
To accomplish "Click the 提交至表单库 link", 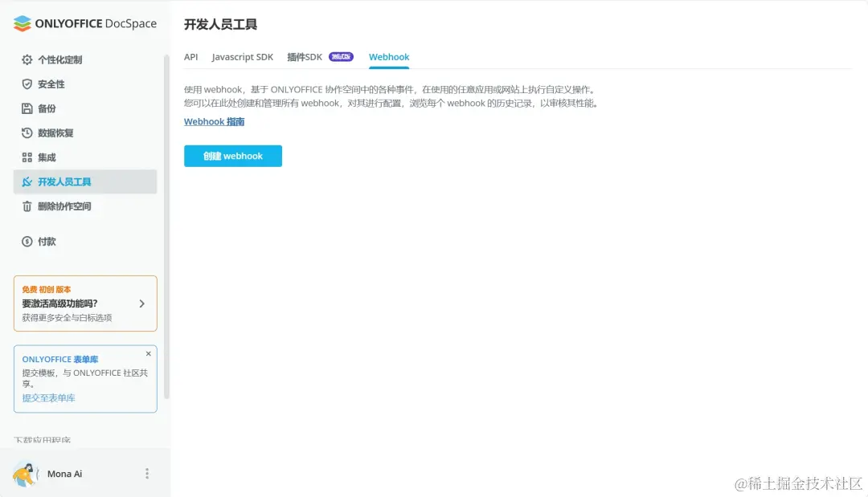I will point(49,398).
